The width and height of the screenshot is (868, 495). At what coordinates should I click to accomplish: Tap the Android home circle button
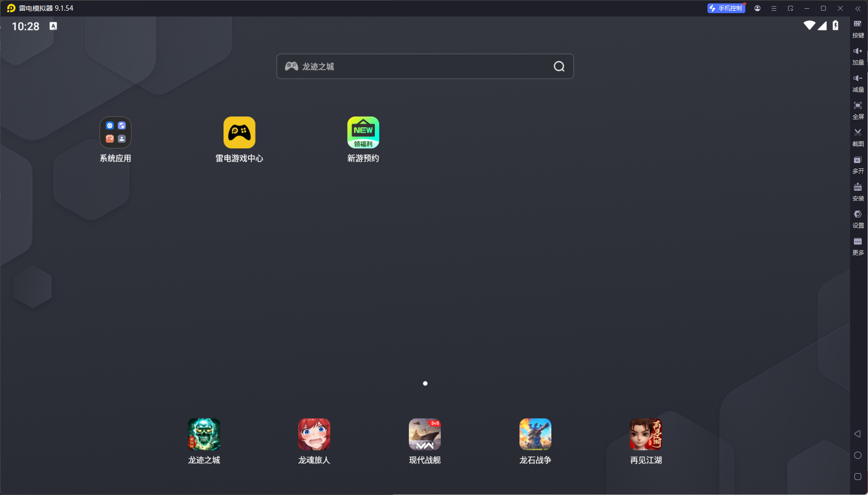click(857, 455)
